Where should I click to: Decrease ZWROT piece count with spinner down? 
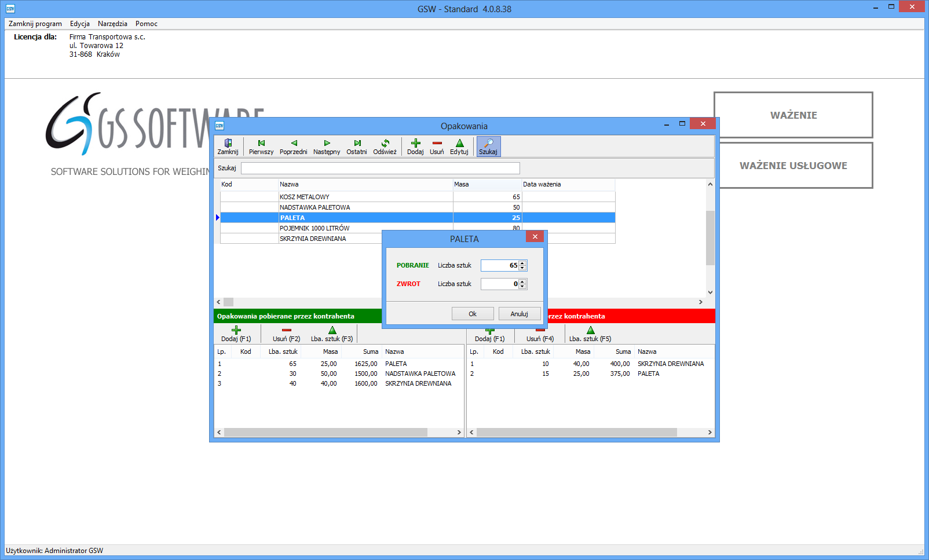tap(522, 287)
